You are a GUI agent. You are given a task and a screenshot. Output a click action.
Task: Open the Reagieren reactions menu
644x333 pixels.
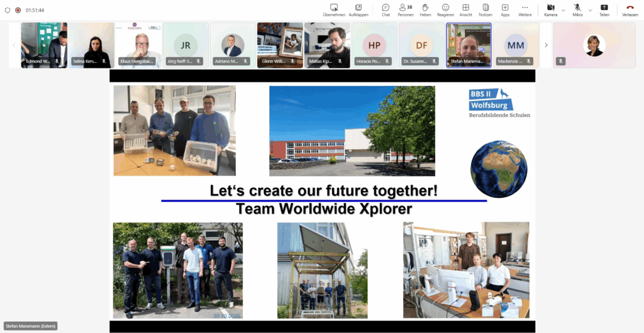(x=445, y=10)
